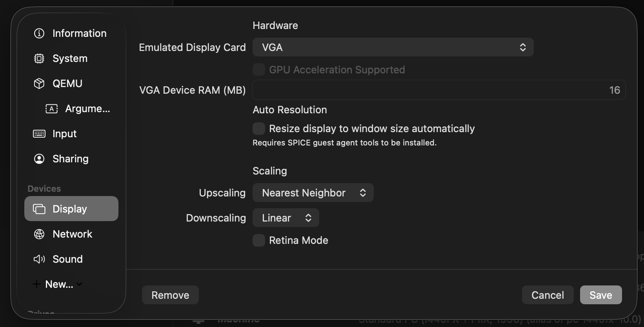644x327 pixels.
Task: Click the Hardware section heading
Action: [x=275, y=25]
